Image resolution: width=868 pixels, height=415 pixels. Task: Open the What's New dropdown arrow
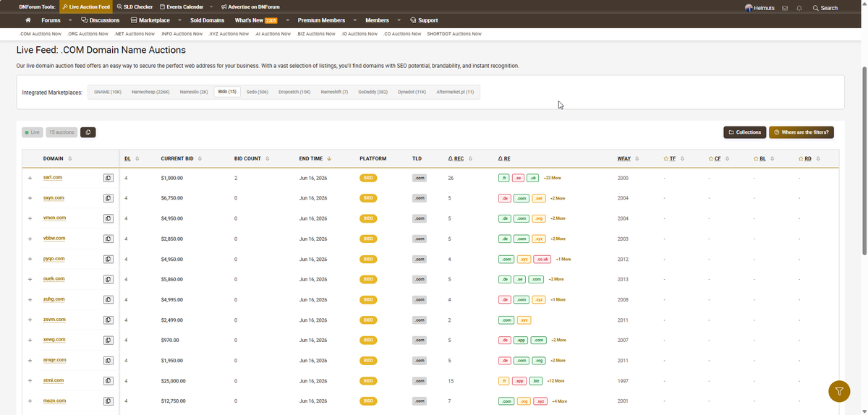[x=287, y=20]
